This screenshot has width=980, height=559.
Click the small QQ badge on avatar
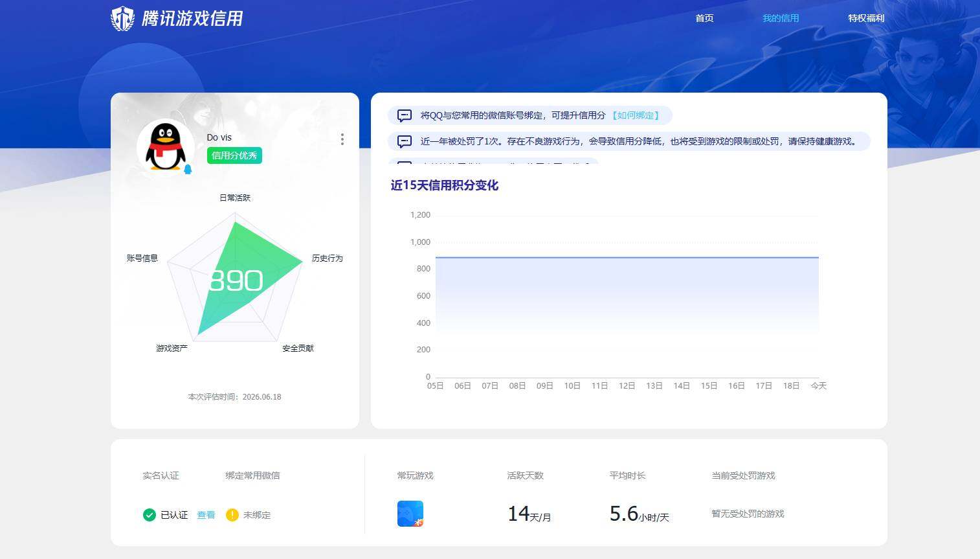pos(188,169)
